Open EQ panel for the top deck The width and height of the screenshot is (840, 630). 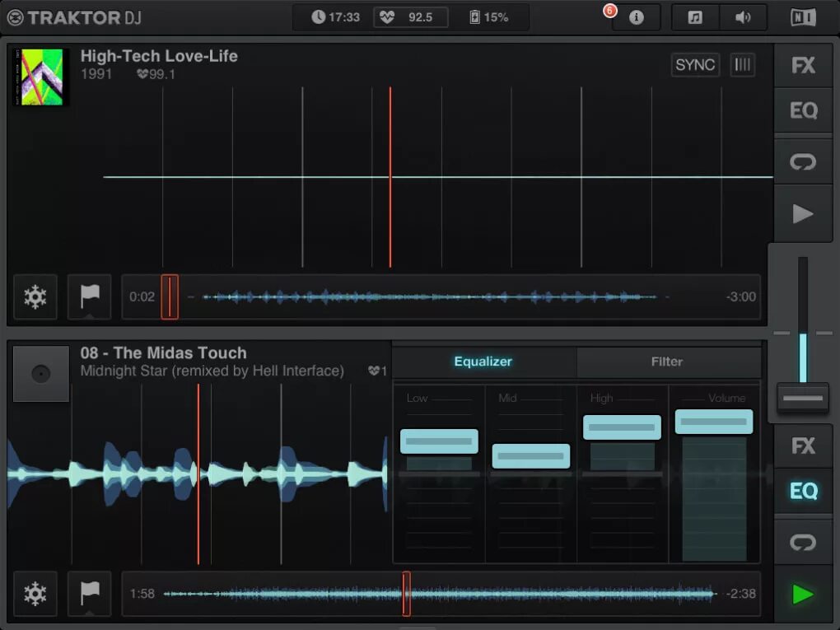803,110
